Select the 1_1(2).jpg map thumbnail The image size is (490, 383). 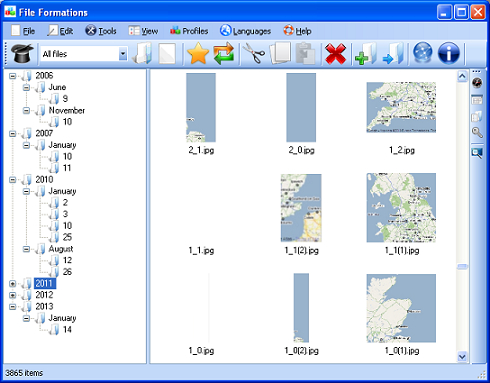[301, 208]
